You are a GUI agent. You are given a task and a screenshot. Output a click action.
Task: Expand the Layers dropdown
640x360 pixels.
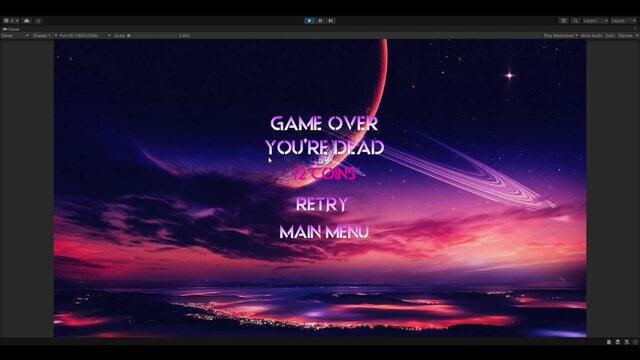(x=596, y=20)
